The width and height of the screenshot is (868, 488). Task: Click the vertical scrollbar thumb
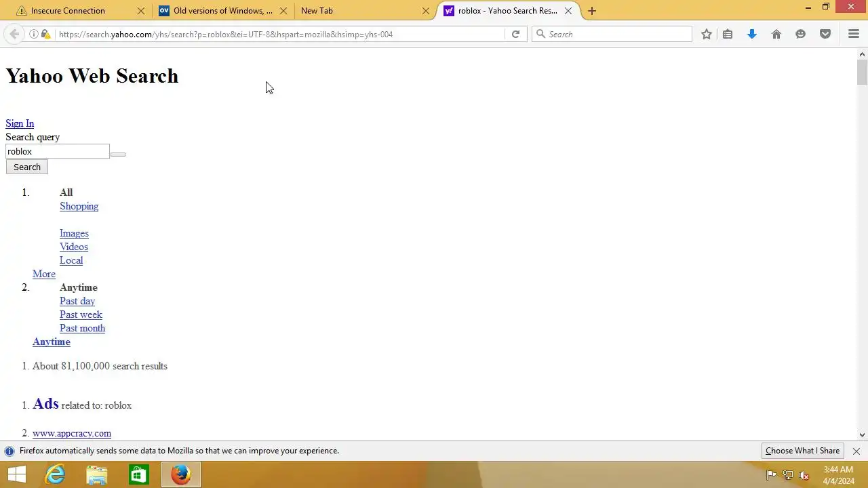tap(862, 73)
